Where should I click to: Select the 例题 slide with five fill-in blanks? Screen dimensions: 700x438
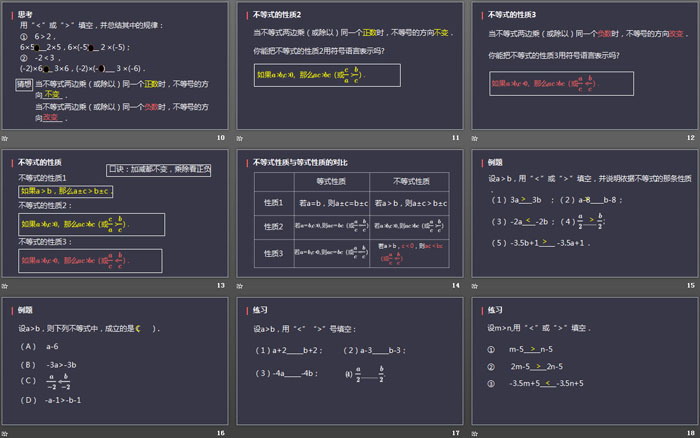point(585,212)
